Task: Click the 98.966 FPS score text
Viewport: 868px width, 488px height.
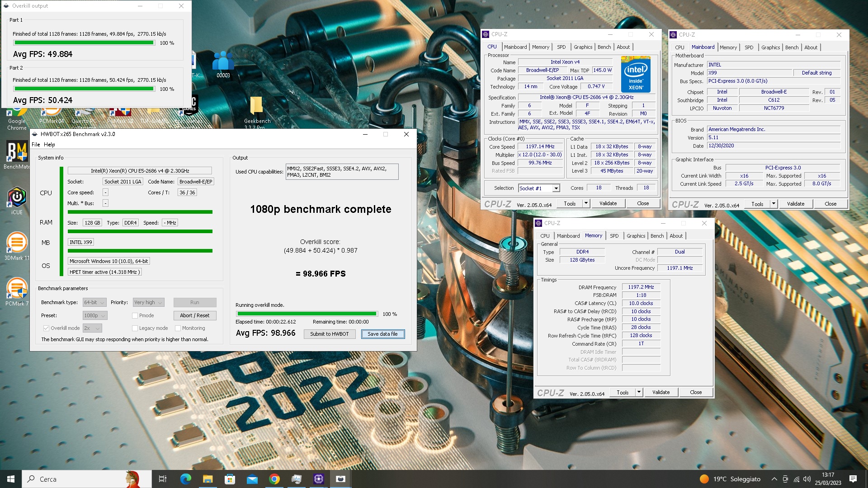Action: pos(321,274)
